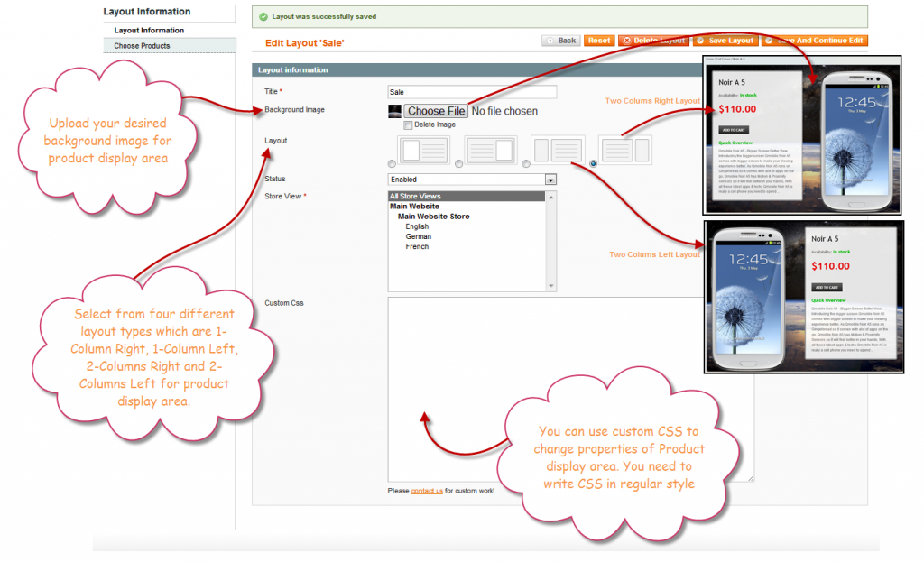Viewport: 924px width, 562px height.
Task: Select the radio button for the first layout
Action: [391, 163]
